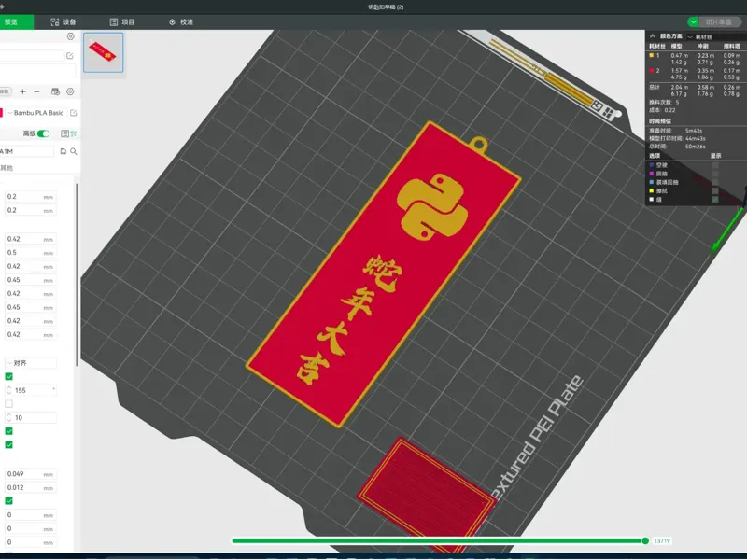This screenshot has height=560, width=747.
Task: Click the pill button left of the plus icon
Action: [x=6, y=91]
